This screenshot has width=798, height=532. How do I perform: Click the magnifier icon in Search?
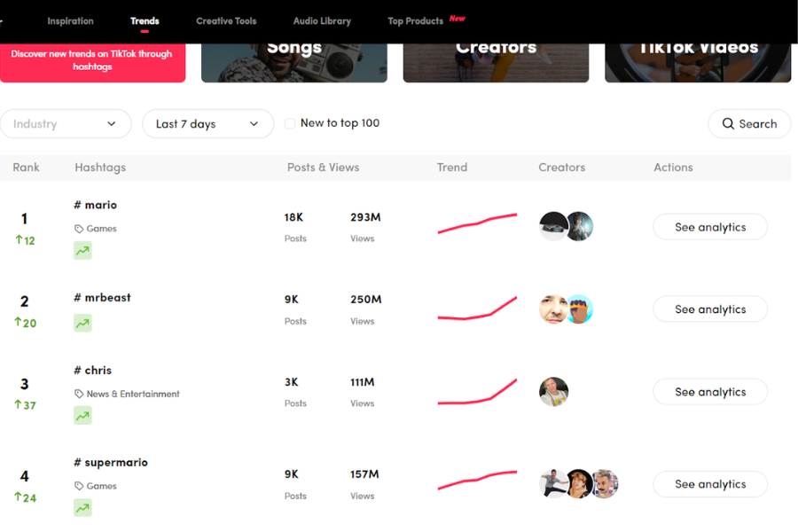pos(728,124)
